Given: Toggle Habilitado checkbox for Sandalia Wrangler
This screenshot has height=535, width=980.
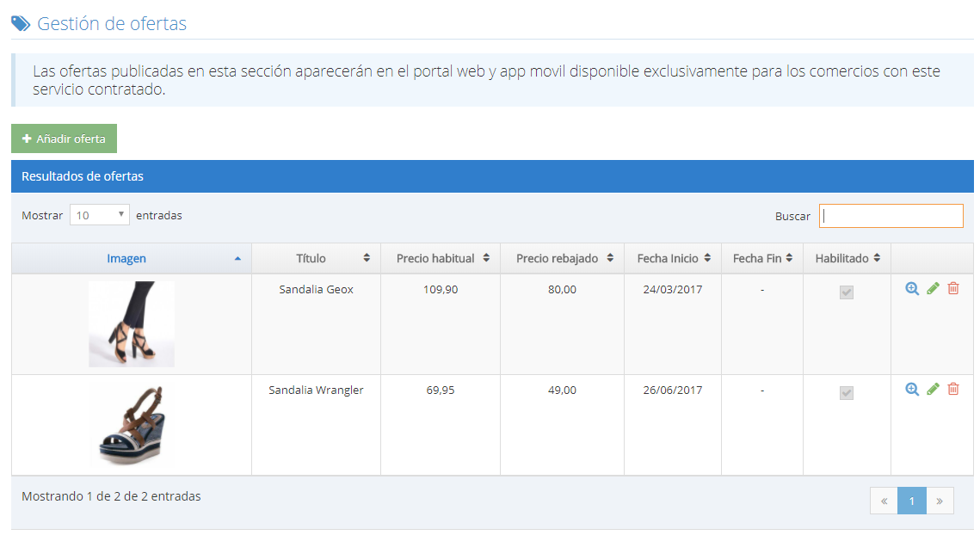Looking at the screenshot, I should click(x=847, y=393).
